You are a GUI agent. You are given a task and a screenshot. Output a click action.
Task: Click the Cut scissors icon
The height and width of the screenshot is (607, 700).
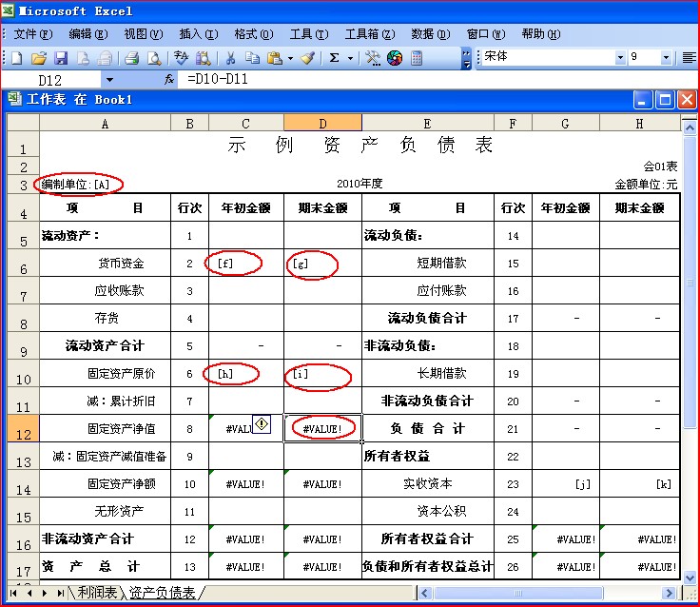pos(230,58)
